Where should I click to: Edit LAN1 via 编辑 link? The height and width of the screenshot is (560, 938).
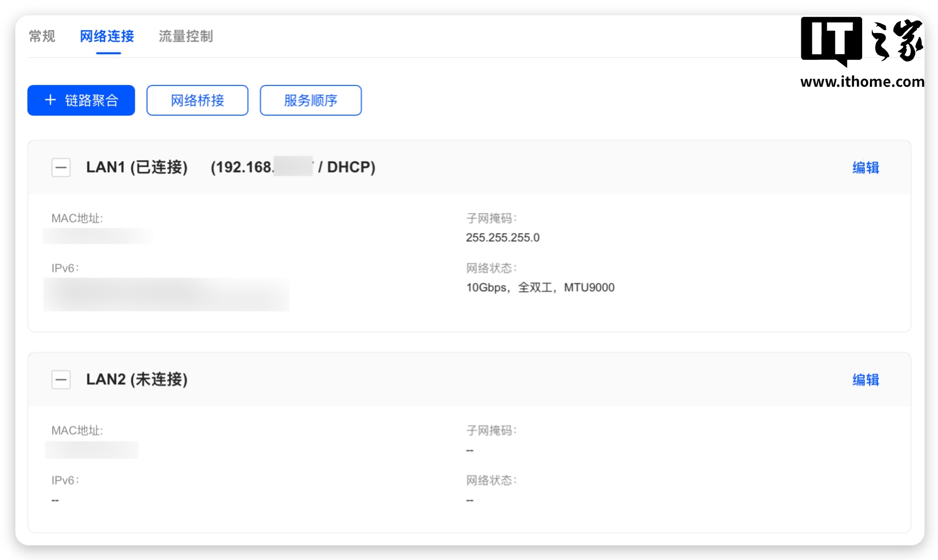point(866,167)
